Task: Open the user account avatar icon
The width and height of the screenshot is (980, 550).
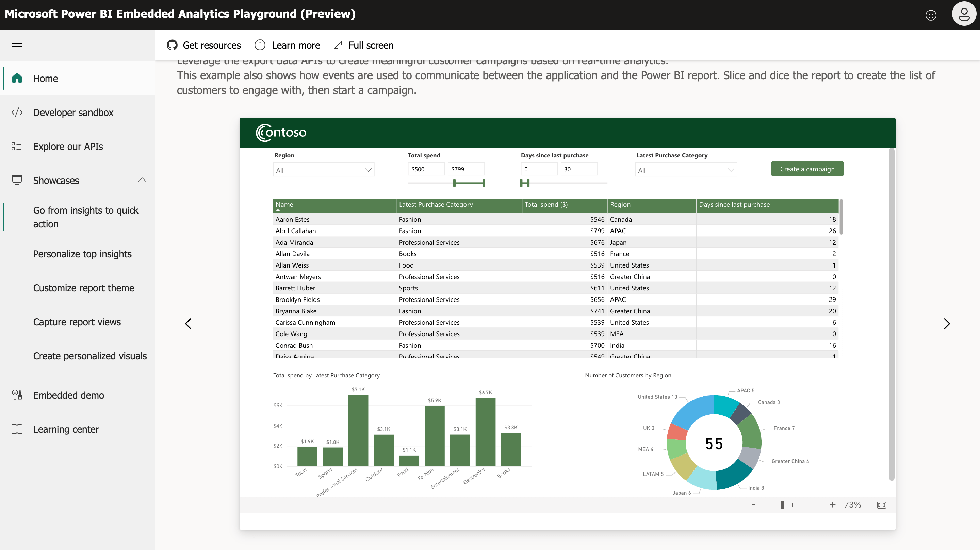Action: (964, 14)
